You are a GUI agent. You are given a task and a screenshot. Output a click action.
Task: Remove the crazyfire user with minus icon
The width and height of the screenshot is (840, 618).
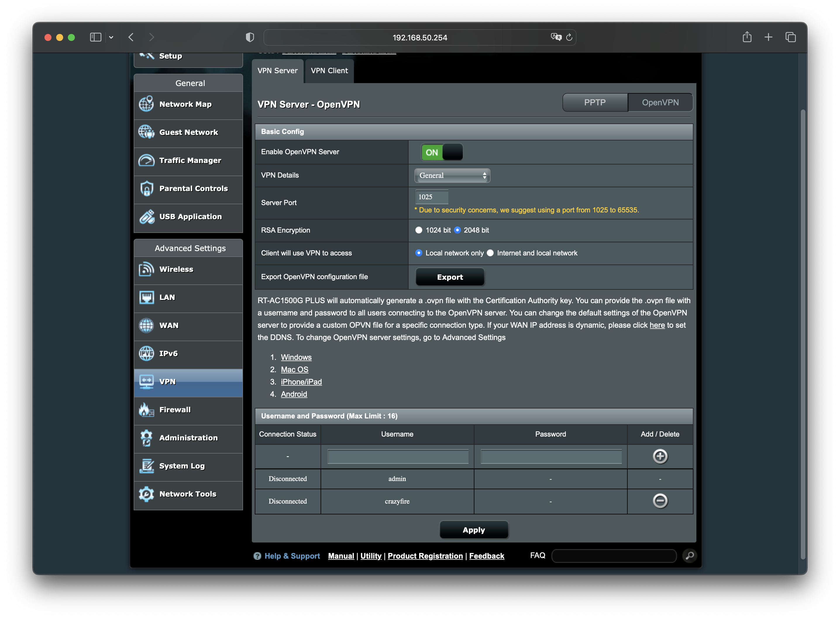[x=660, y=501]
